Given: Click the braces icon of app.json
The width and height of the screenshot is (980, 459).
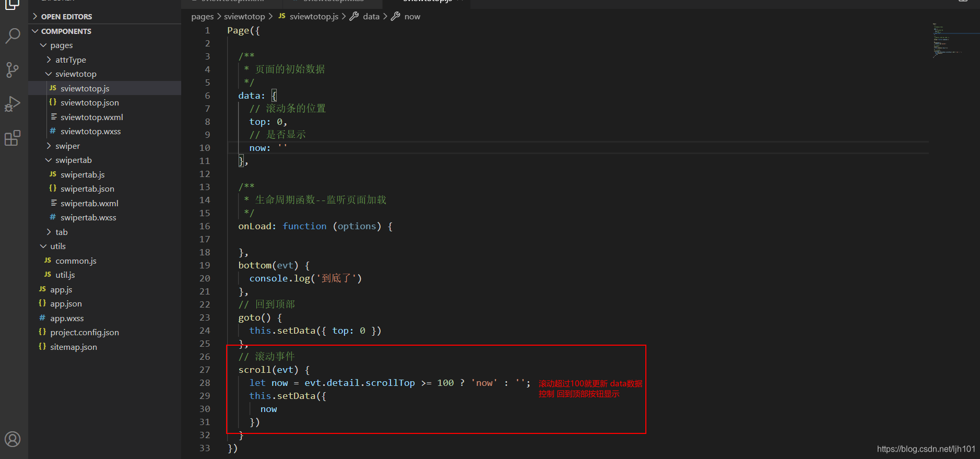Looking at the screenshot, I should tap(42, 303).
